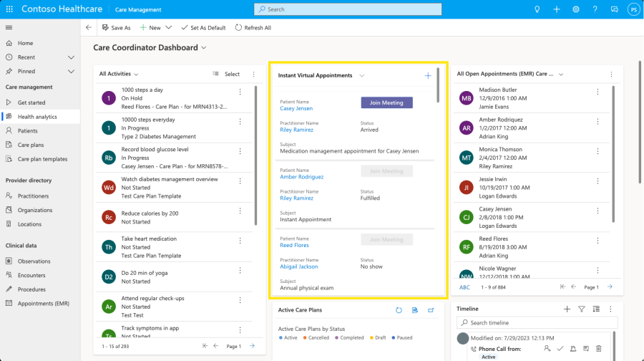Click the Select option in All Activities
The image size is (644, 361).
point(226,74)
